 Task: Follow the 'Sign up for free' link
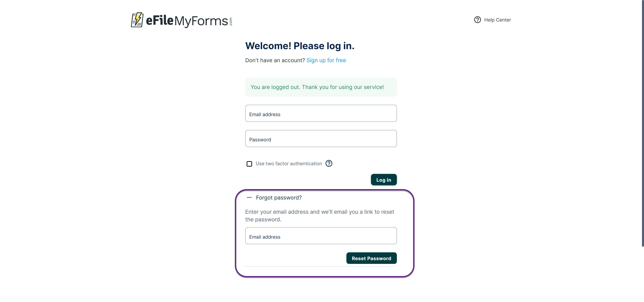[x=326, y=60]
